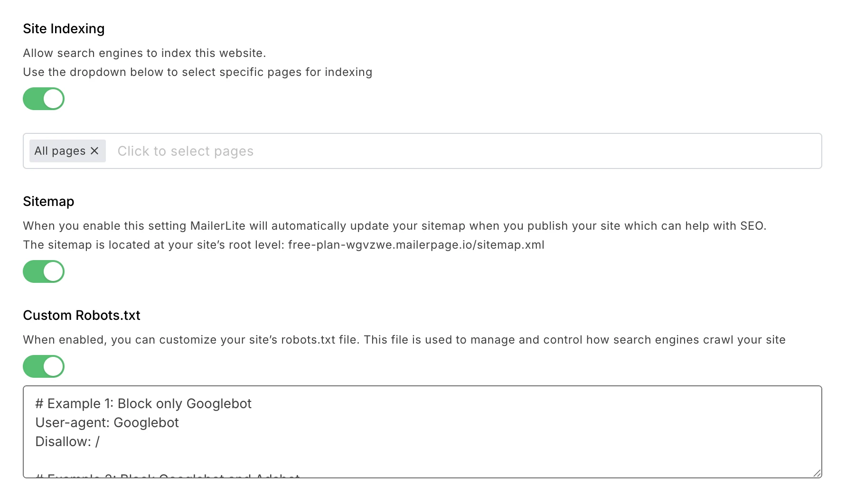This screenshot has height=504, width=846.
Task: Place cursor on the "Disallow: /" line
Action: [x=67, y=441]
